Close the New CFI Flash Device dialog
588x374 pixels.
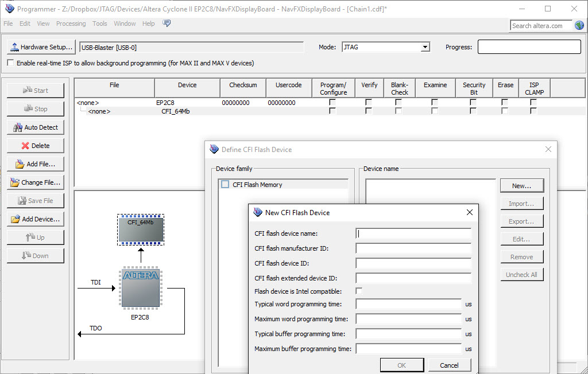pos(470,212)
